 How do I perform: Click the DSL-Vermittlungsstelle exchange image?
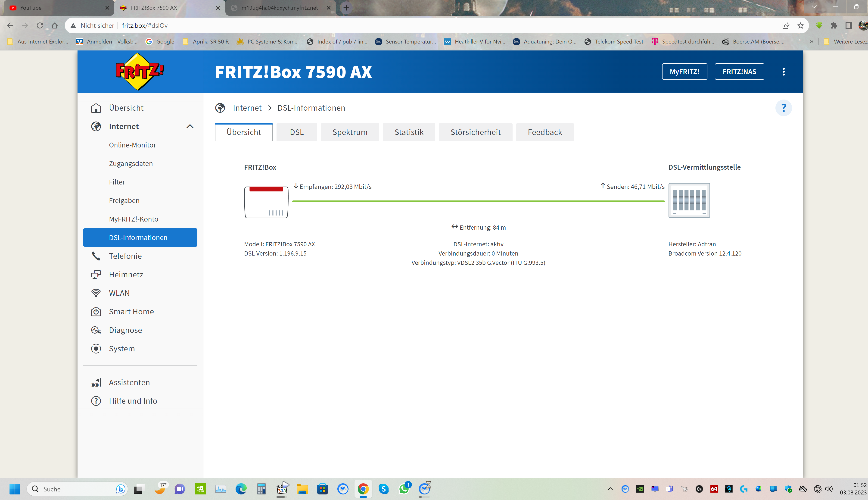(689, 200)
